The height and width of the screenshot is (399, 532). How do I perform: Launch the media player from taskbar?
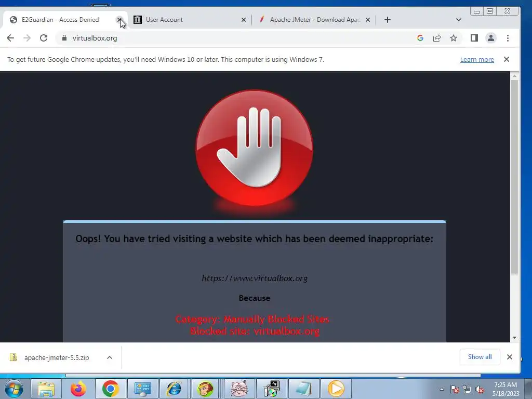pyautogui.click(x=336, y=389)
